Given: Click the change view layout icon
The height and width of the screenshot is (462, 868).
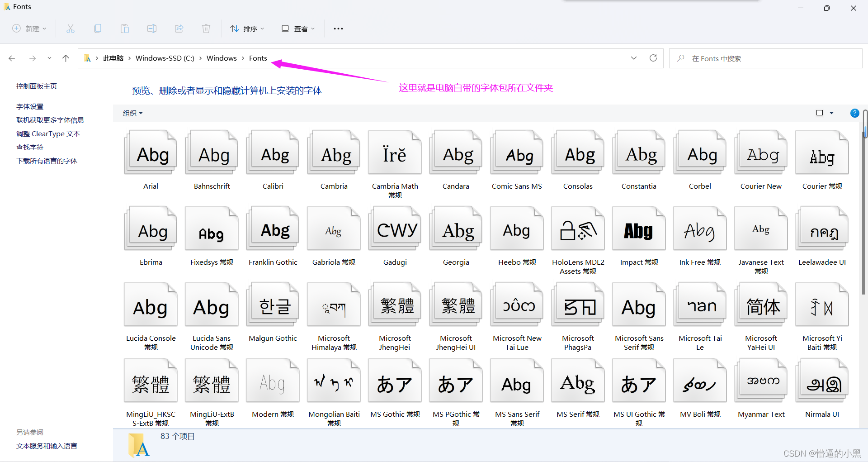Looking at the screenshot, I should (820, 113).
